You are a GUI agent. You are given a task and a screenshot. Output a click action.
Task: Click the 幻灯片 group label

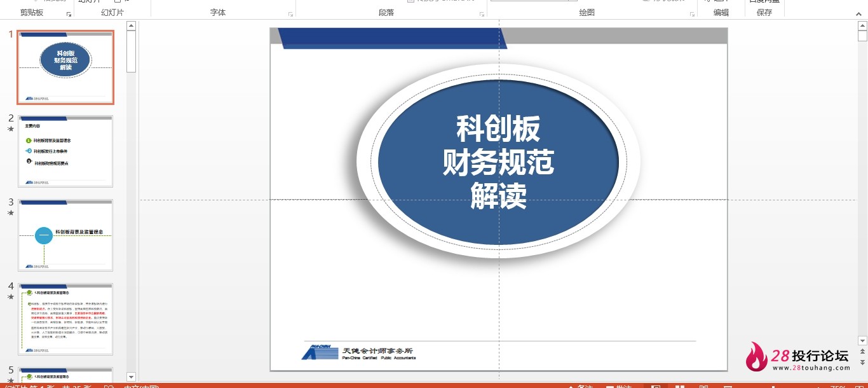point(112,13)
